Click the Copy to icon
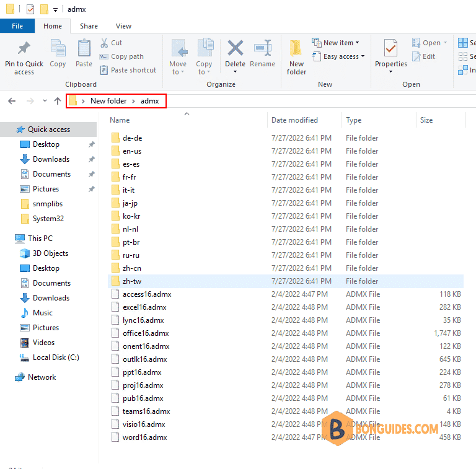476x469 pixels. [x=205, y=48]
